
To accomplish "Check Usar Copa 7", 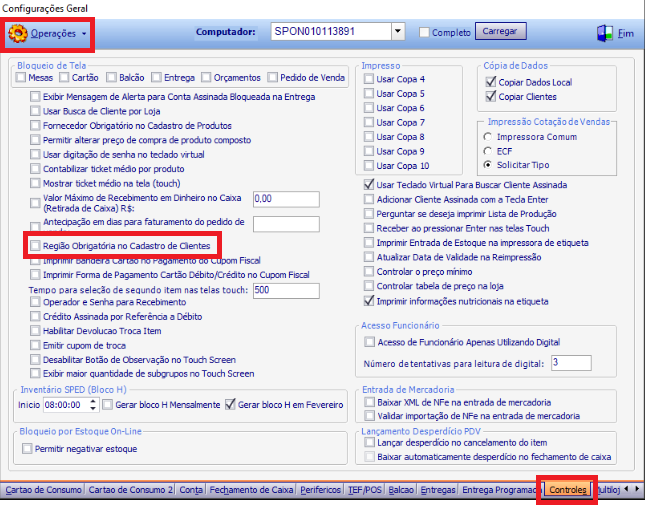I will point(369,122).
